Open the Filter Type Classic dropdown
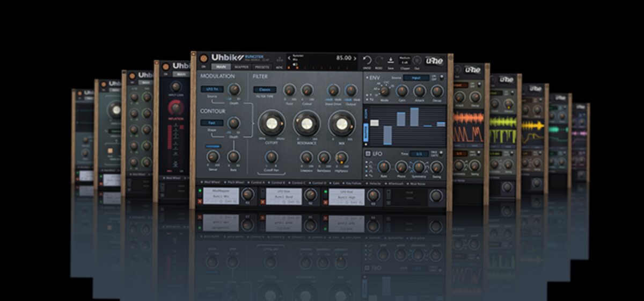The width and height of the screenshot is (644, 301). click(x=265, y=90)
